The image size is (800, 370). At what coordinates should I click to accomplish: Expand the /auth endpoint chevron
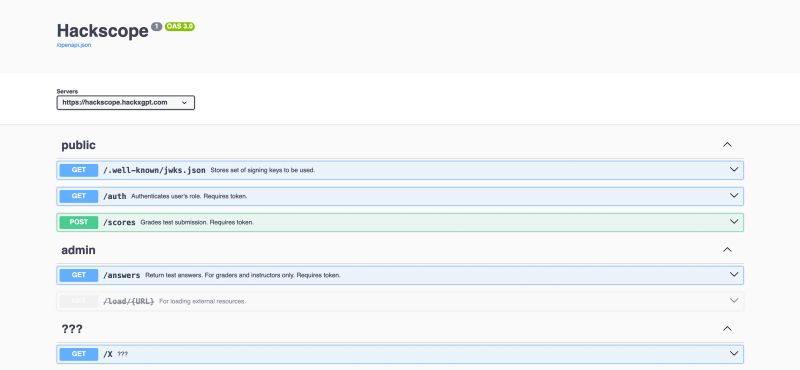coord(734,196)
